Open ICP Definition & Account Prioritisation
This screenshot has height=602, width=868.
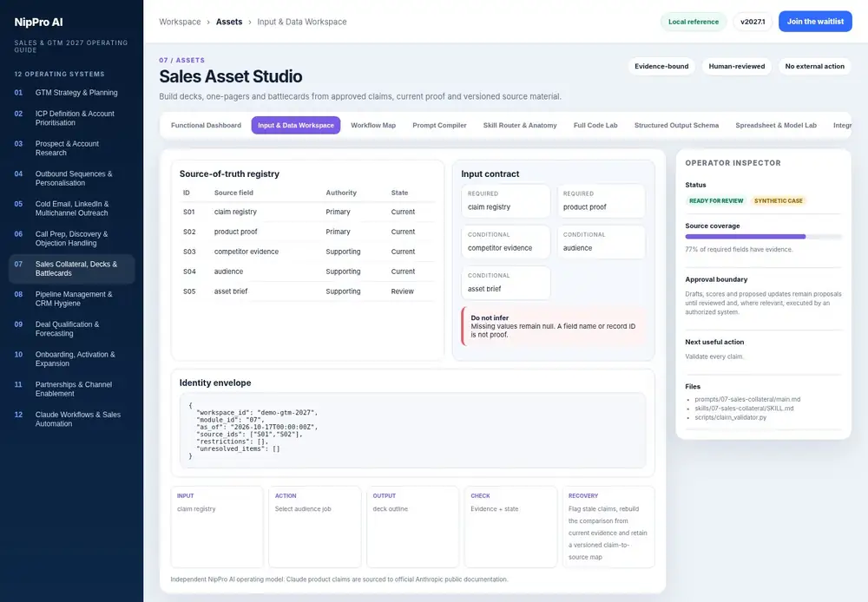point(72,118)
